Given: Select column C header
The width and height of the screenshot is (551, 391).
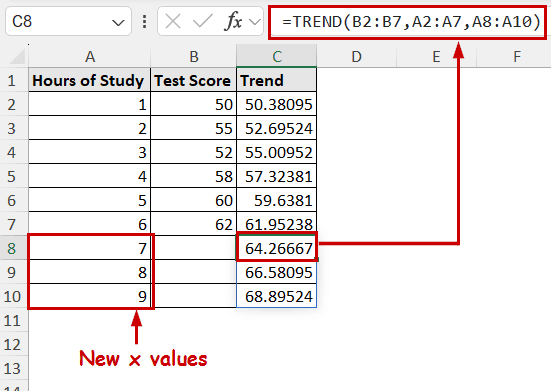Looking at the screenshot, I should point(277,57).
